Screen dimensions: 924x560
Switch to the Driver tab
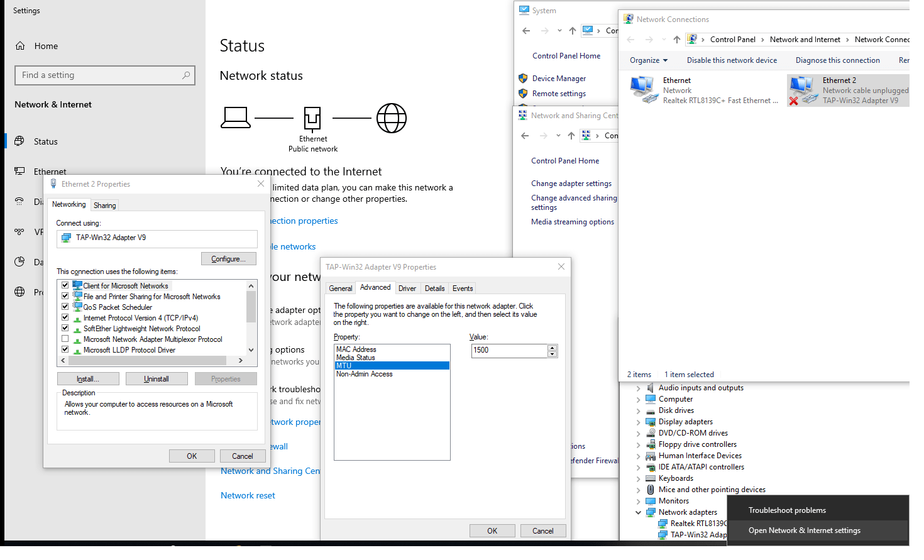pyautogui.click(x=407, y=288)
